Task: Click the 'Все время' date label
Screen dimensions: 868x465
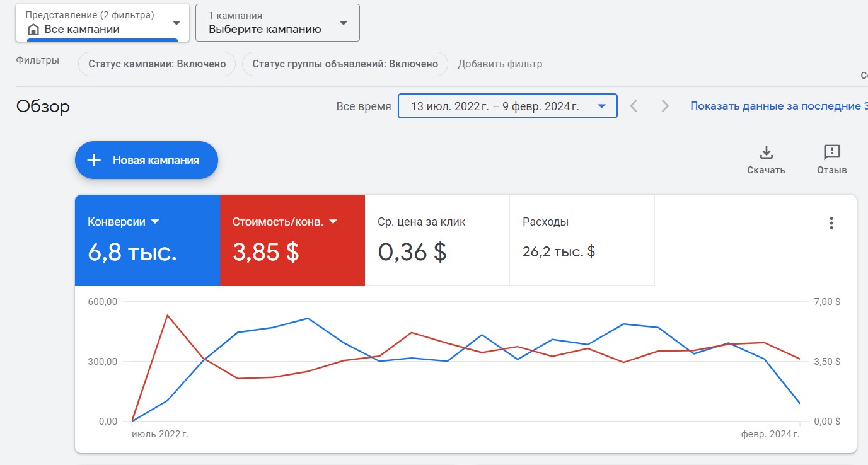Action: coord(364,106)
